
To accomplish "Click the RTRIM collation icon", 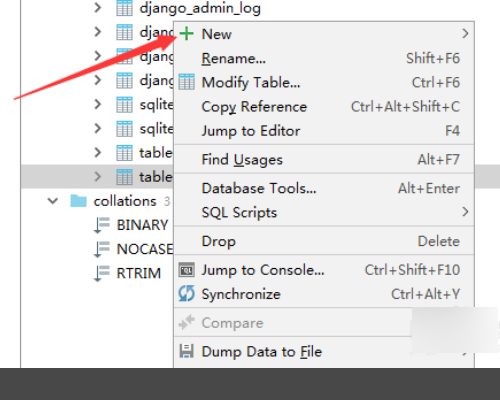I will [102, 273].
